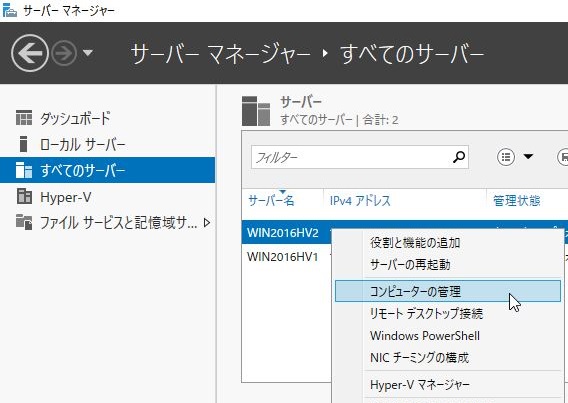The width and height of the screenshot is (568, 403).
Task: Click the サーバー tile servers icon
Action: pos(256,111)
